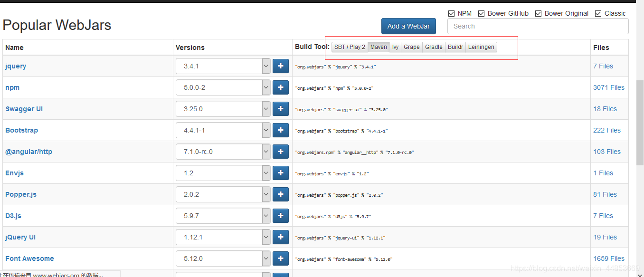Select the Buildr build tool
The height and width of the screenshot is (277, 644).
(x=455, y=47)
